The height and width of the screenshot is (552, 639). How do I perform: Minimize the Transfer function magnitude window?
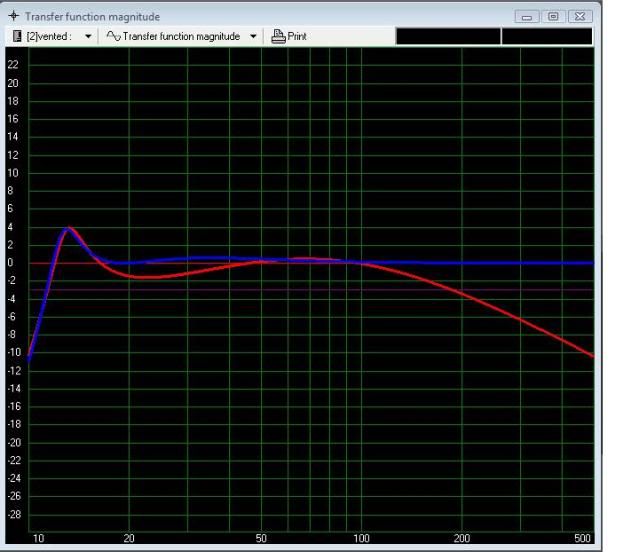click(527, 17)
